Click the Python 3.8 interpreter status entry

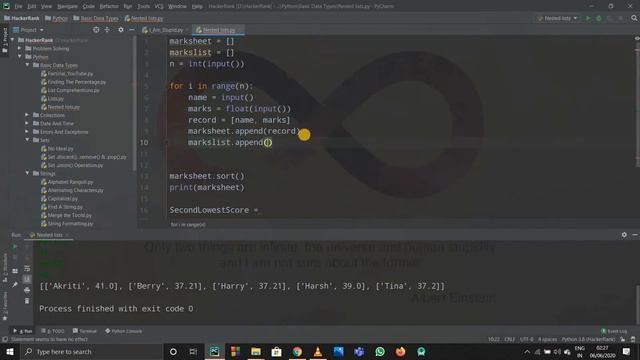pyautogui.click(x=588, y=339)
